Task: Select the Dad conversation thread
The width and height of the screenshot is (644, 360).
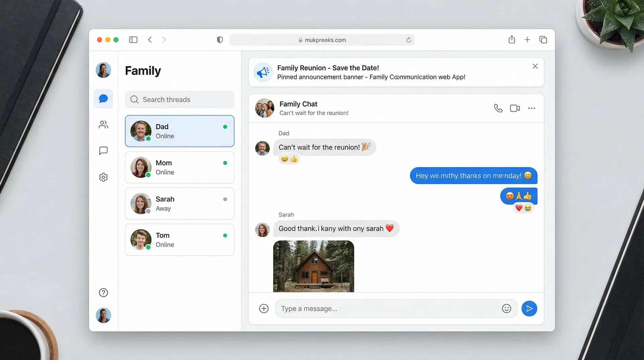Action: click(179, 131)
